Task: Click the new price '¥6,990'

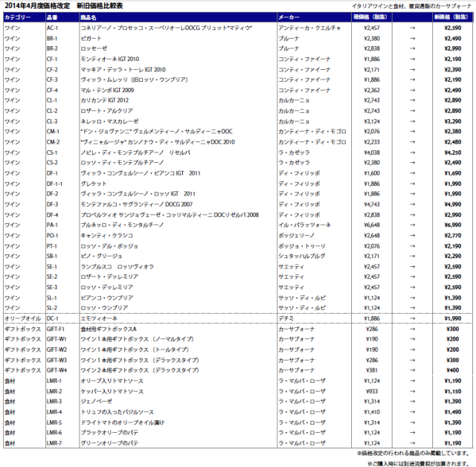Action: click(x=453, y=225)
